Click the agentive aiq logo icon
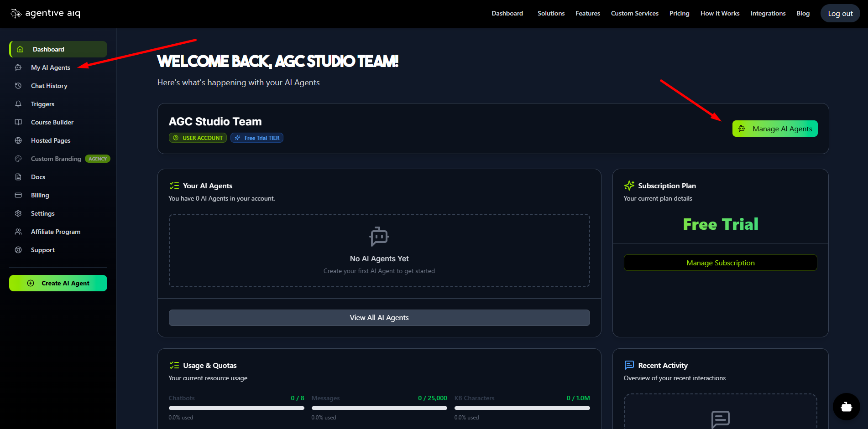The width and height of the screenshot is (868, 429). pyautogui.click(x=16, y=14)
